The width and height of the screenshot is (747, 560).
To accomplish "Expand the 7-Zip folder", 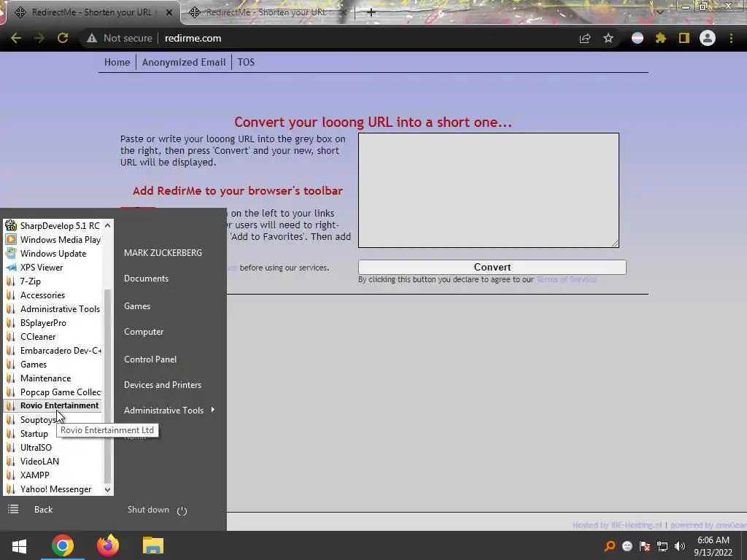I will click(53, 281).
